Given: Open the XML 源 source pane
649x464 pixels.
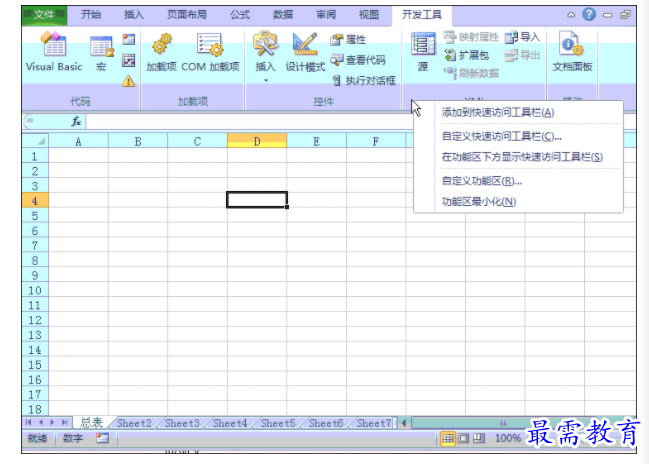Looking at the screenshot, I should (423, 51).
